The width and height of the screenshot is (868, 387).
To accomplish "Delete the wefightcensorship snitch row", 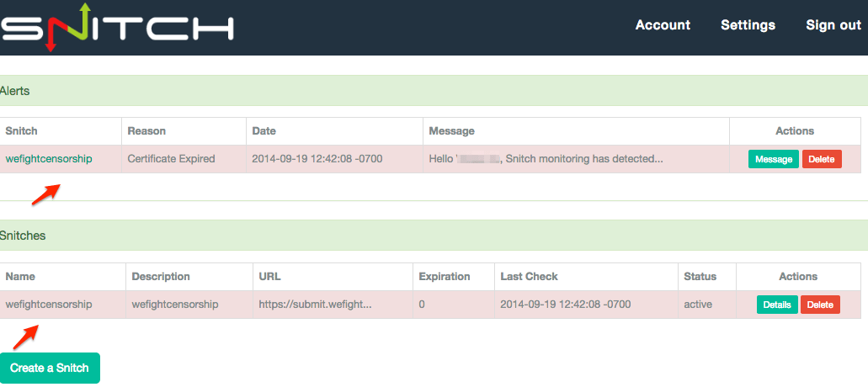I will 820,305.
